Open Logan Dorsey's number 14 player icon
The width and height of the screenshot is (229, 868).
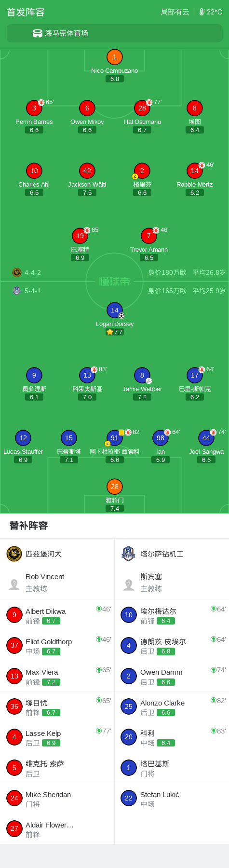[x=114, y=310]
